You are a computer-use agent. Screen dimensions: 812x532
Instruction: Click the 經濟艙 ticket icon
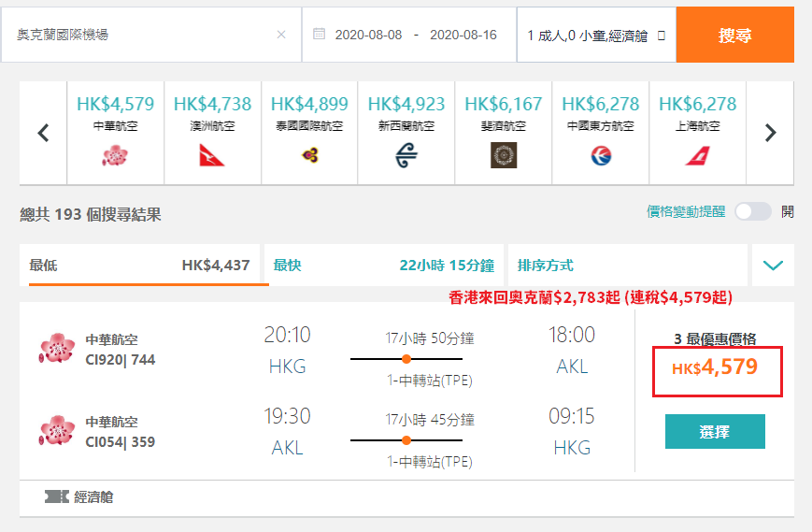coord(56,496)
